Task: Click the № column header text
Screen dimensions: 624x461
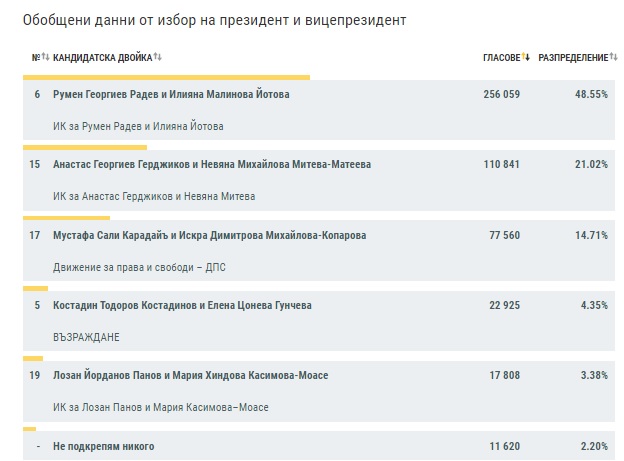Action: tap(36, 58)
